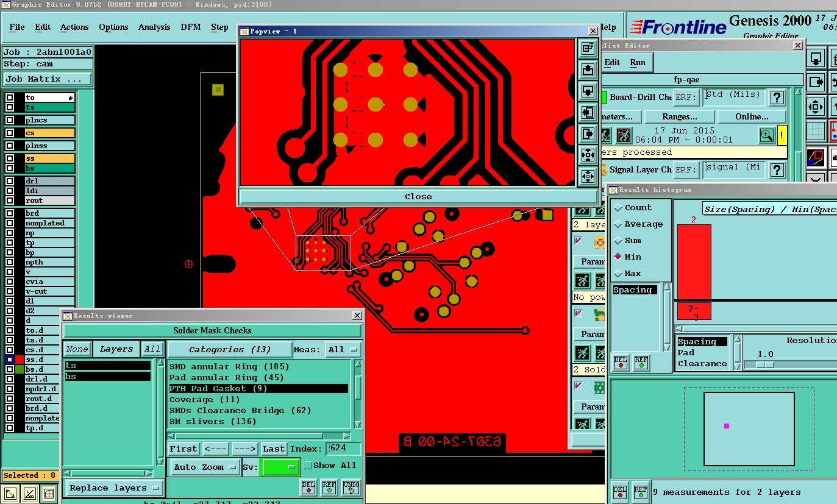Click the yellow exclamation warning indicator

pyautogui.click(x=782, y=135)
